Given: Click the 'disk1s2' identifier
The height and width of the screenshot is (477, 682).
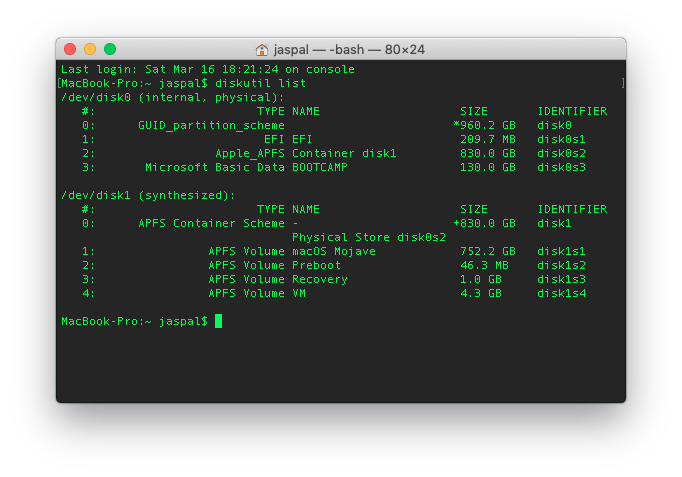Looking at the screenshot, I should (561, 265).
